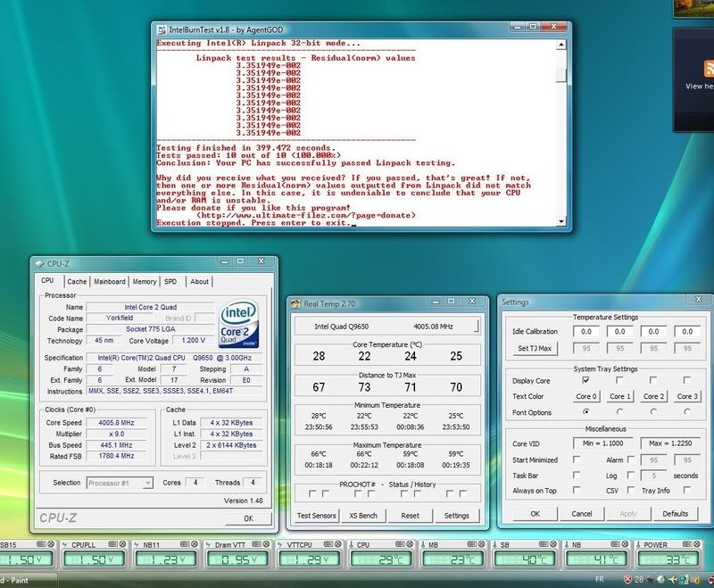
Task: Open the Processor #1 selection dropdown
Action: pos(147,483)
